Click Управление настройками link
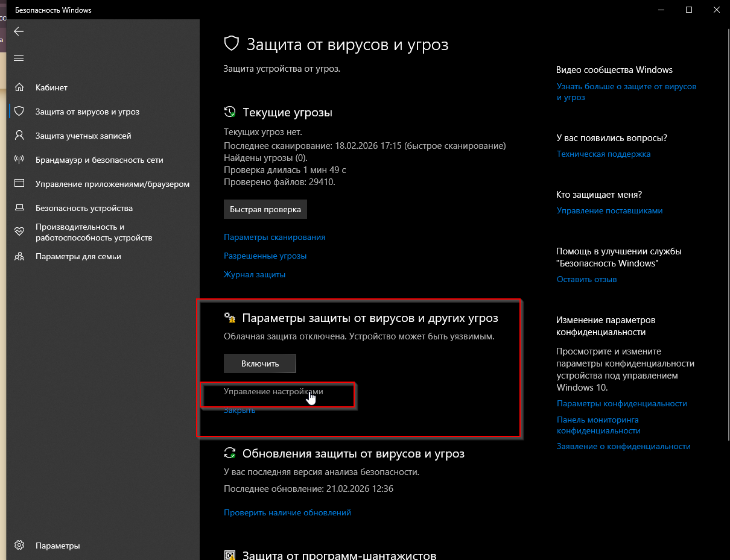Screen dimensions: 730x560 coord(273,391)
